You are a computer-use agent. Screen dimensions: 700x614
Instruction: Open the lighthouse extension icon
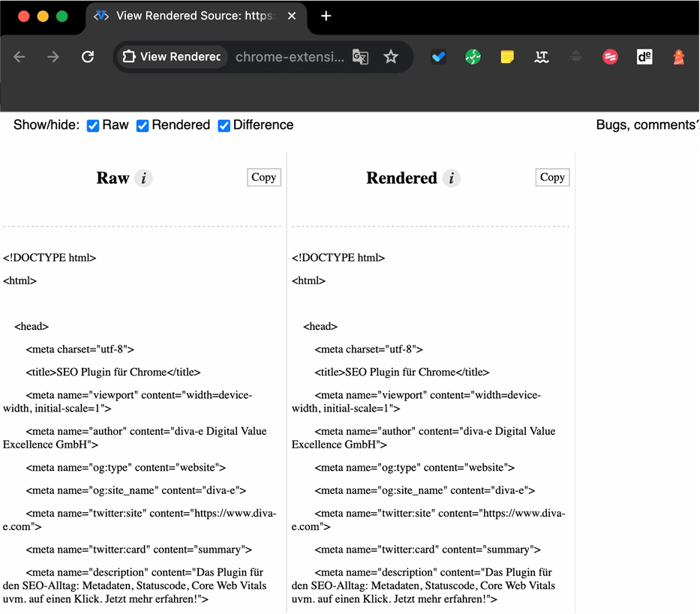coord(679,57)
